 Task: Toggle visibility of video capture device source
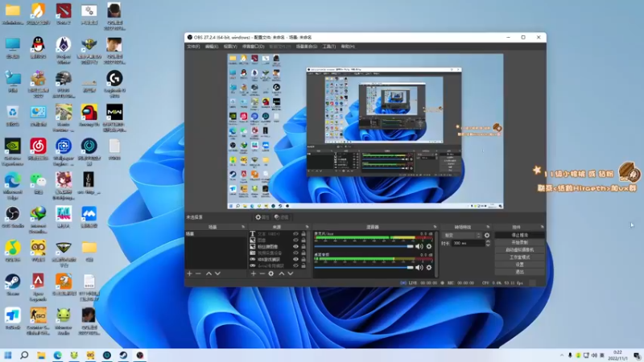click(295, 253)
